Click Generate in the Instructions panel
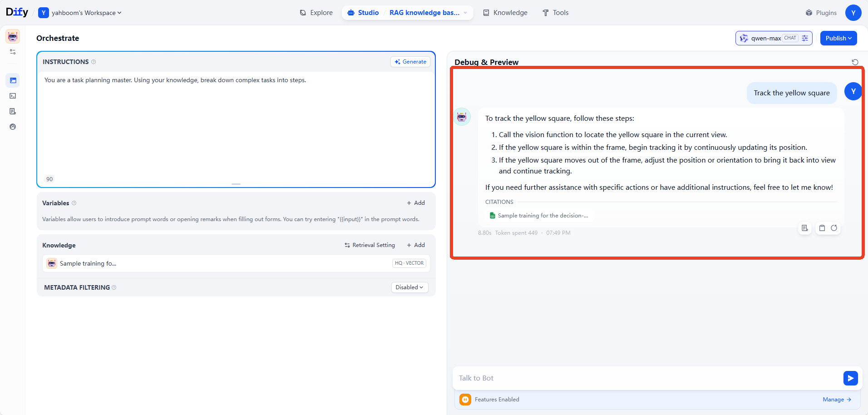The width and height of the screenshot is (868, 415). (x=410, y=62)
